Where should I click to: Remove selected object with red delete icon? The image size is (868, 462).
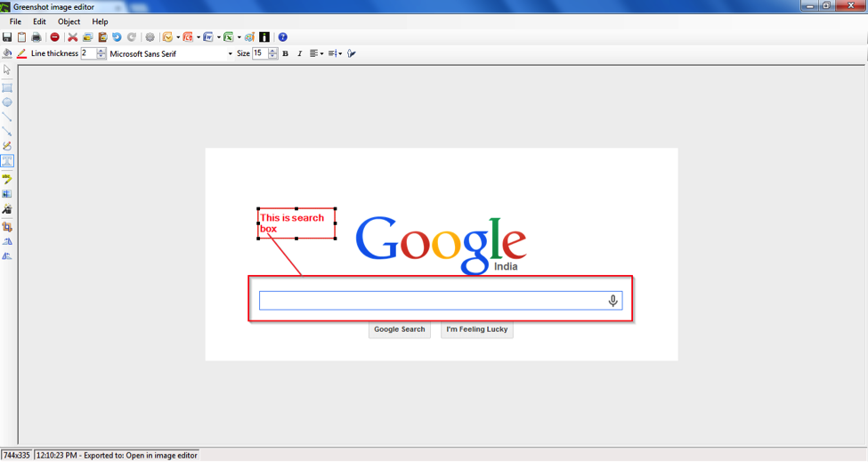coord(55,37)
